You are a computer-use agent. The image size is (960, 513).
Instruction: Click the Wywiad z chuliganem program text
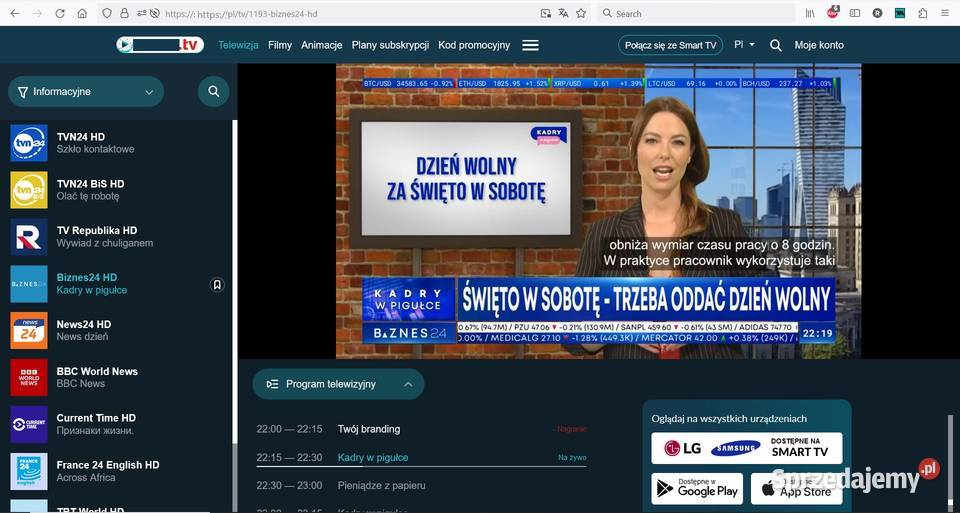coord(105,243)
